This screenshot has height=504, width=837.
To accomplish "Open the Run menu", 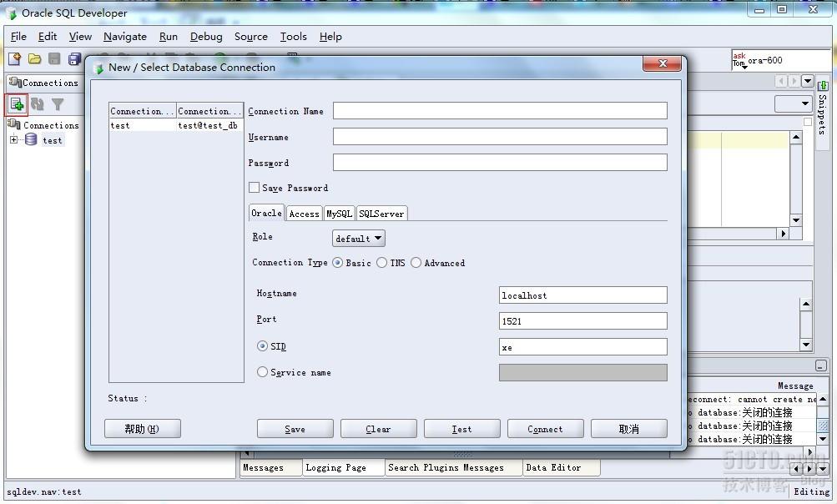I will pos(168,37).
